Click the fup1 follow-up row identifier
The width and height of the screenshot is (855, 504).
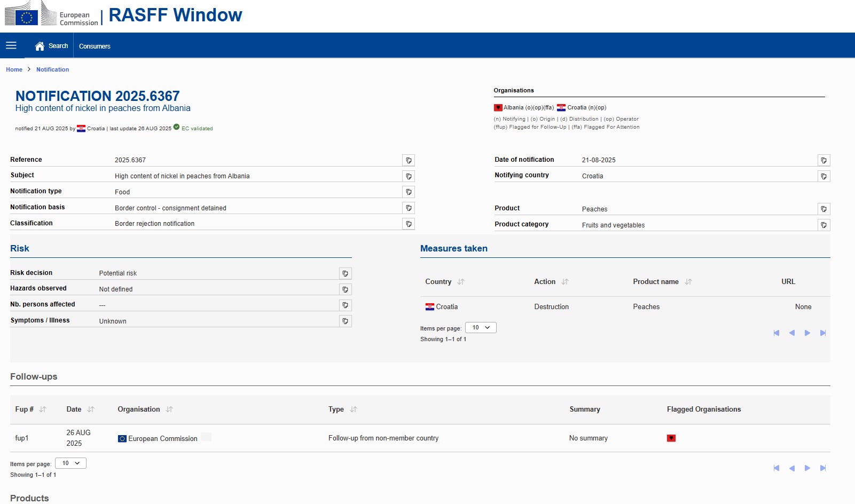22,438
